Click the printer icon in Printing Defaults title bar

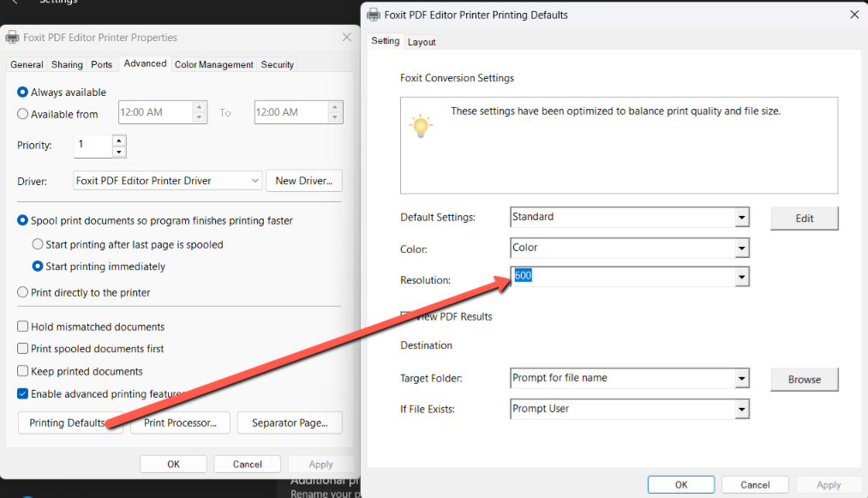tap(374, 15)
